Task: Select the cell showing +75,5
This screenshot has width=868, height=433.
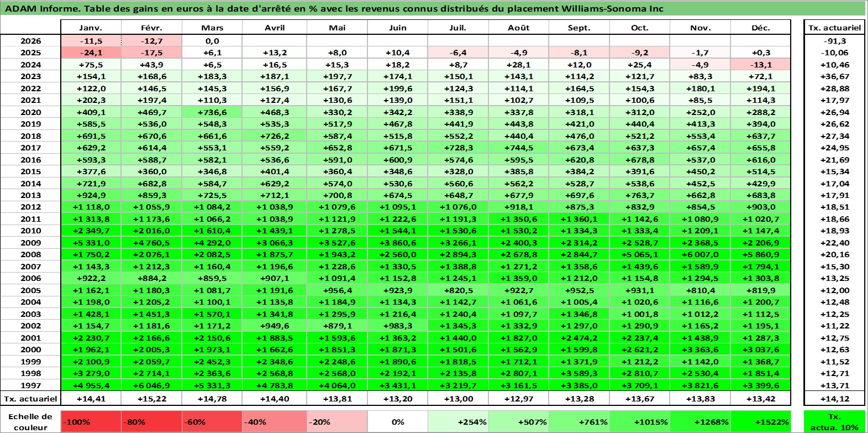Action: 91,65
